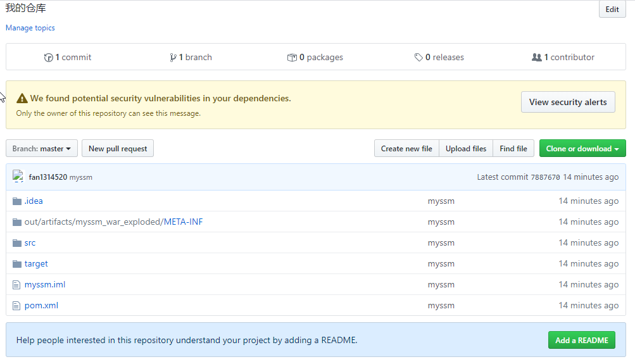Click the repository description 我的仓库
Viewport: 635px width, 364px height.
[x=25, y=8]
